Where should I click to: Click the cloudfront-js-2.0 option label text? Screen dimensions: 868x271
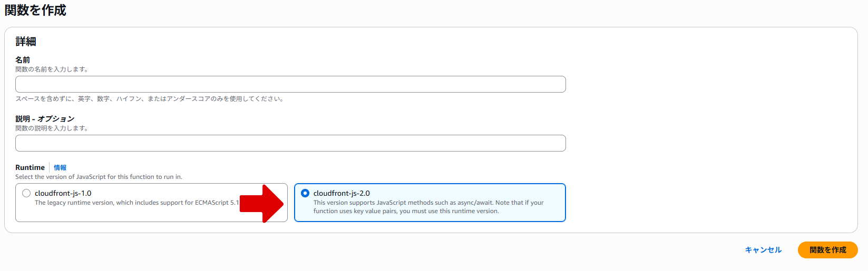tap(342, 193)
